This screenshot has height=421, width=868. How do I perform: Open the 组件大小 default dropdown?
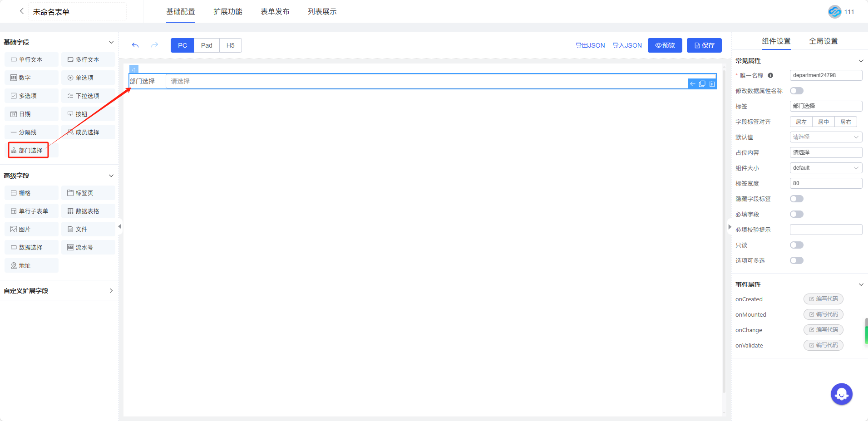click(x=825, y=168)
